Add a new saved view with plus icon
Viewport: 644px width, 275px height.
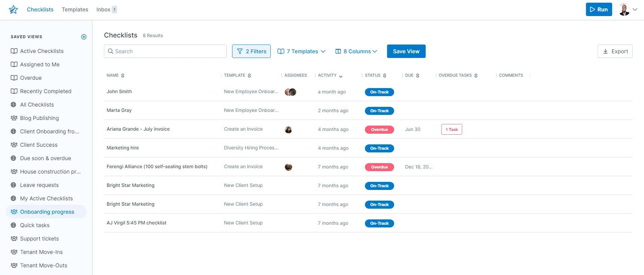84,37
